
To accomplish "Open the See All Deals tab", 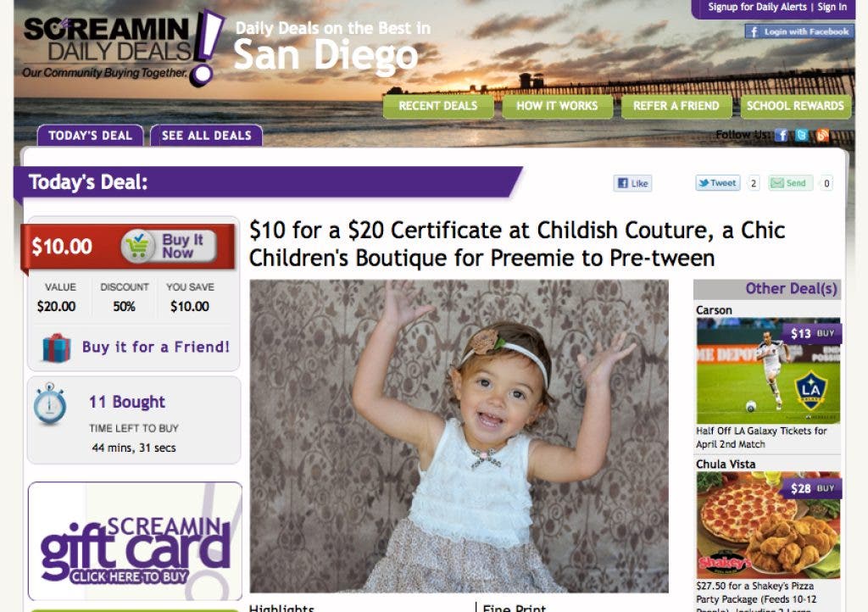I will pyautogui.click(x=207, y=136).
